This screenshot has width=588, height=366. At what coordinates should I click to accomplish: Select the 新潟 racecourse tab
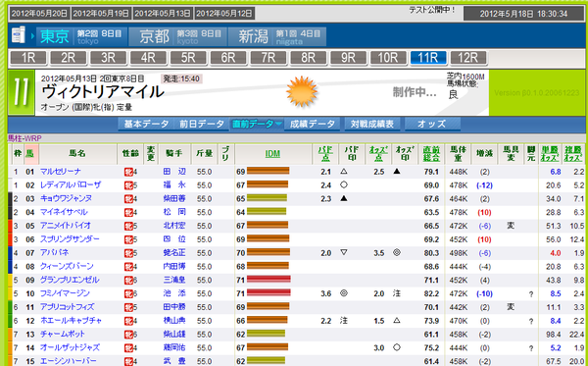point(277,36)
